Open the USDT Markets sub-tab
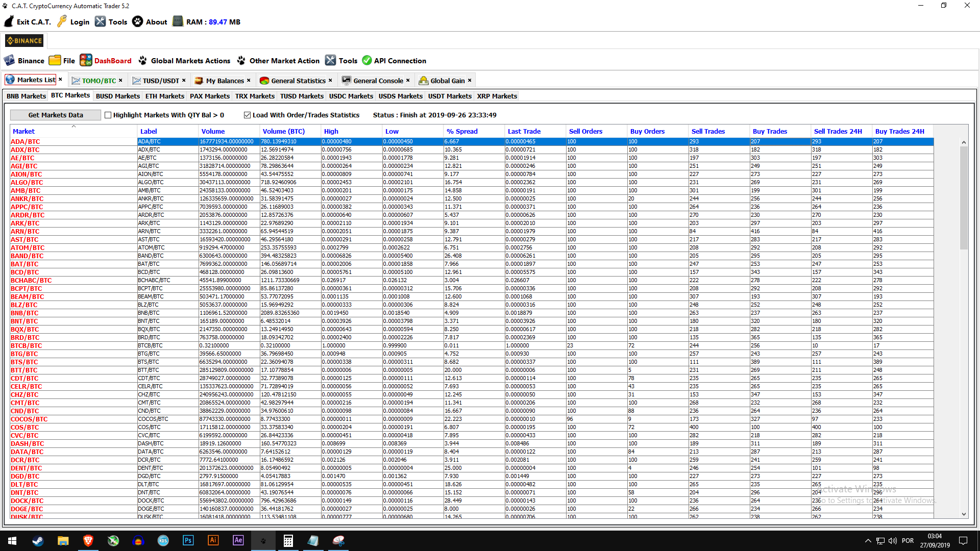Screen dimensions: 980x551 (x=450, y=96)
